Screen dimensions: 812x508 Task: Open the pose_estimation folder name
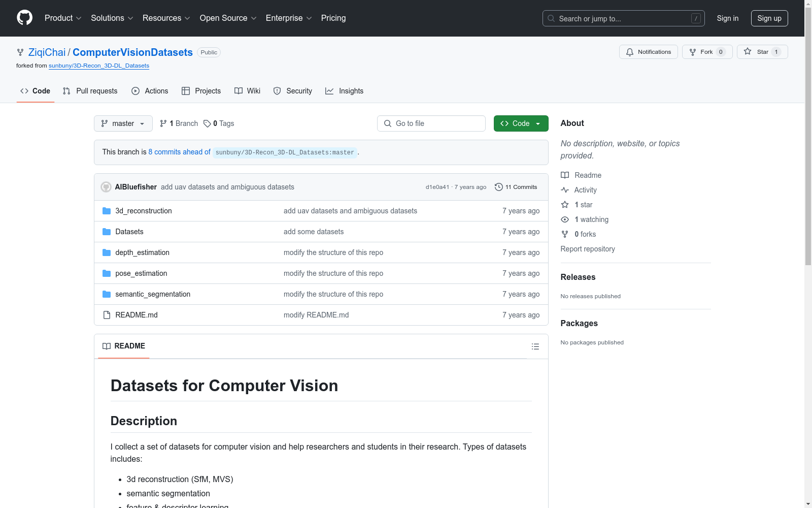[x=141, y=273]
